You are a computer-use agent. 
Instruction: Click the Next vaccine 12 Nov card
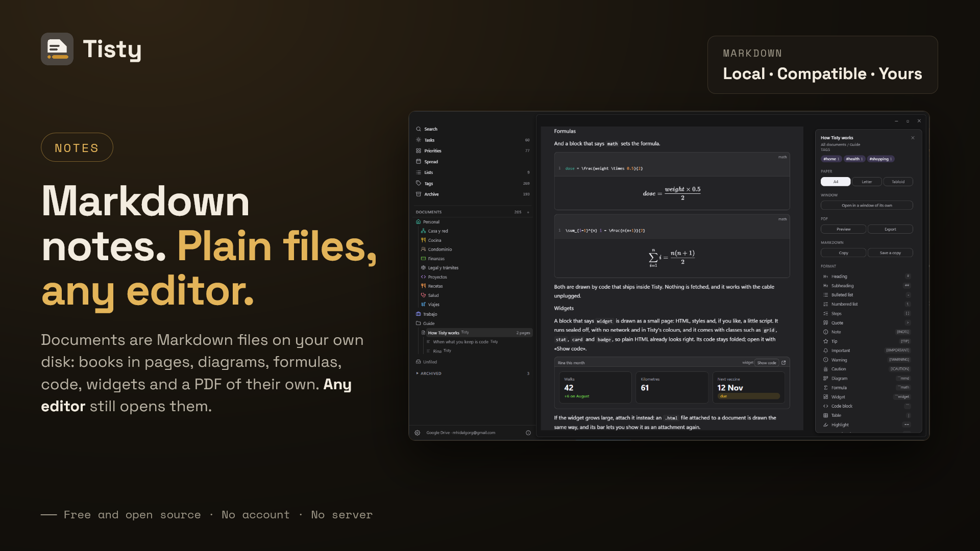tap(748, 388)
